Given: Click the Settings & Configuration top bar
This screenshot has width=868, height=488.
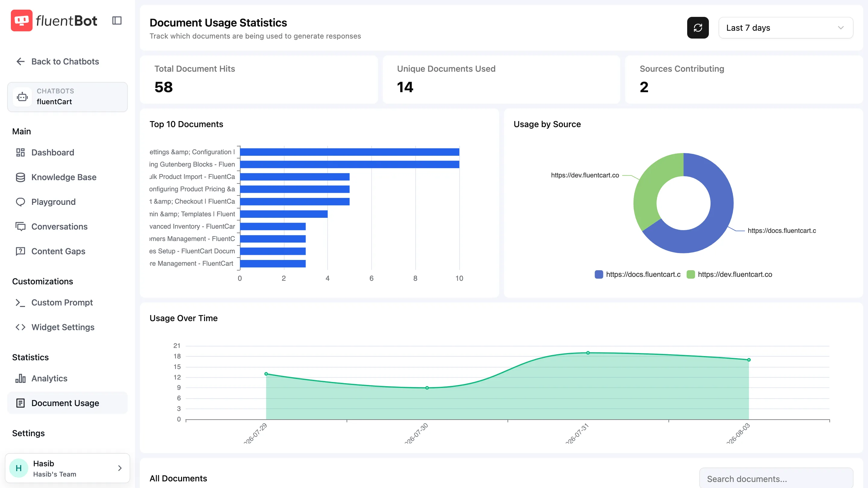Looking at the screenshot, I should coord(349,152).
